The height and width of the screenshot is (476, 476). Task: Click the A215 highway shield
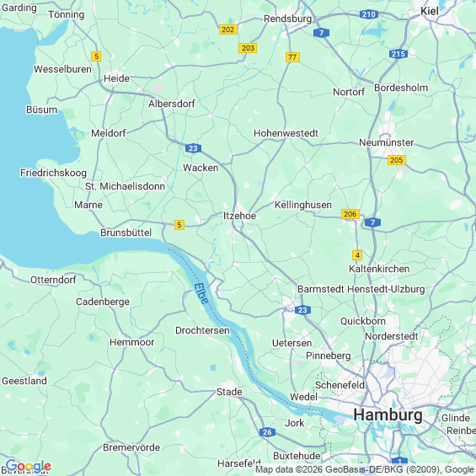(398, 54)
